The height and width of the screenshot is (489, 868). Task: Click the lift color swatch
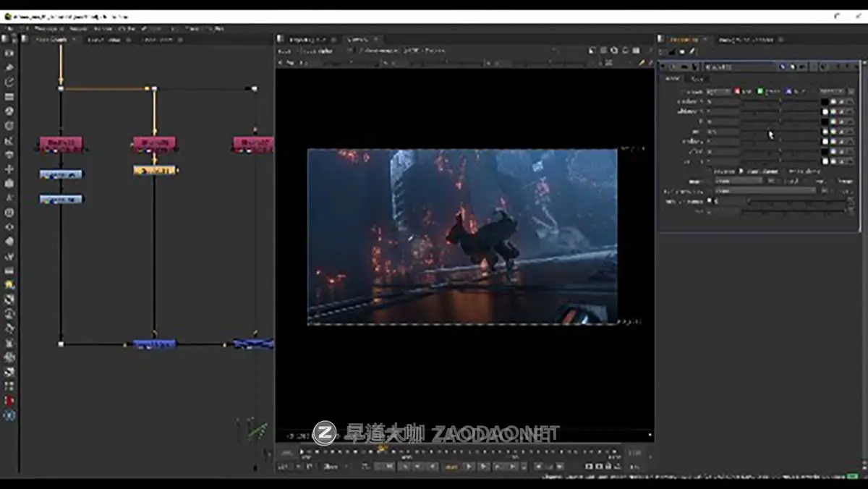(825, 122)
